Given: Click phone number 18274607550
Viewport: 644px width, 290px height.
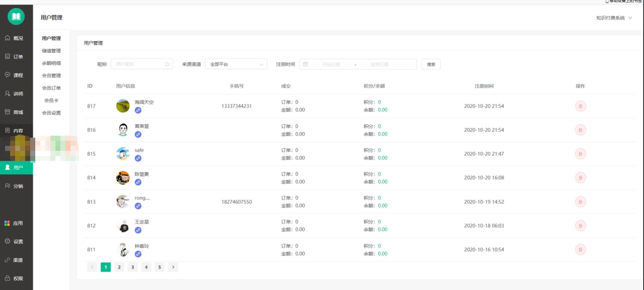Looking at the screenshot, I should (236, 202).
